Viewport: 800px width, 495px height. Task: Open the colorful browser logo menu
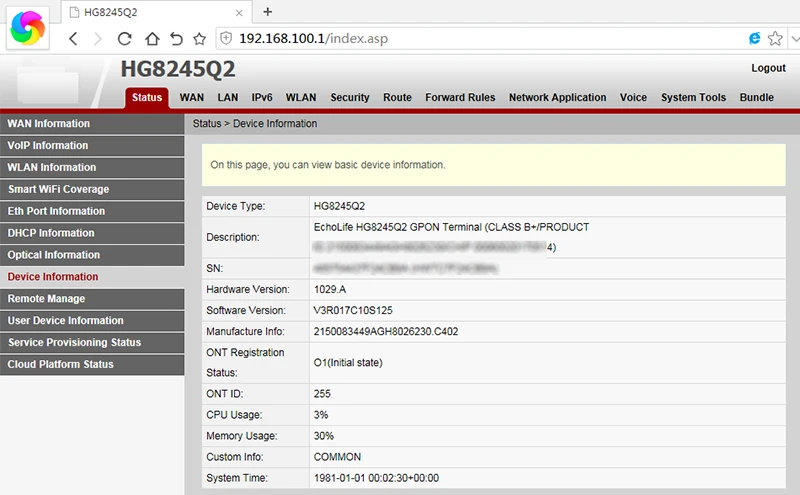point(28,28)
